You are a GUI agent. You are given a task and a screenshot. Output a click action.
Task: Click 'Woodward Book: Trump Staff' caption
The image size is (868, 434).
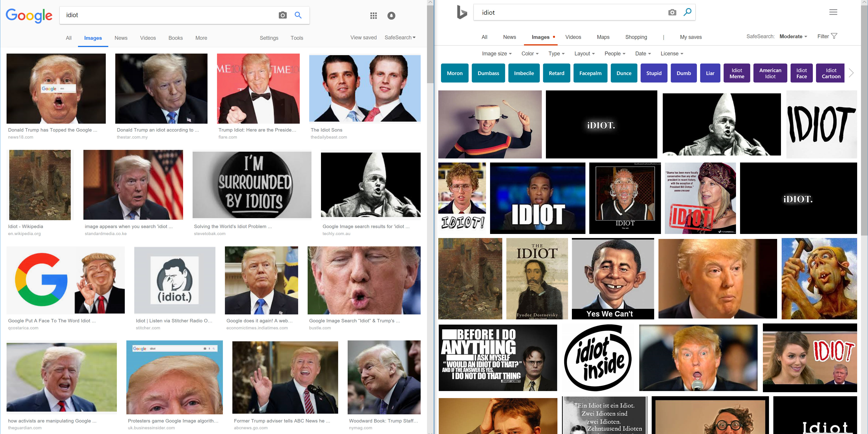(x=383, y=421)
